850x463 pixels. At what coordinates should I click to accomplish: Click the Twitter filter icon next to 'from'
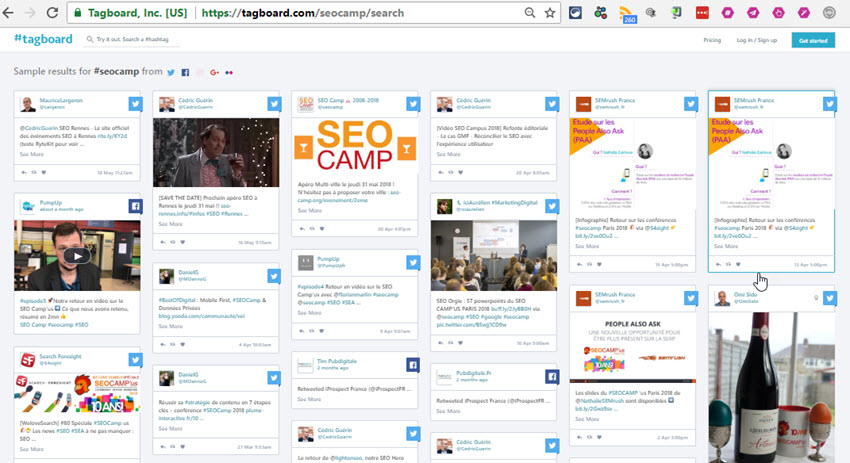[x=171, y=72]
